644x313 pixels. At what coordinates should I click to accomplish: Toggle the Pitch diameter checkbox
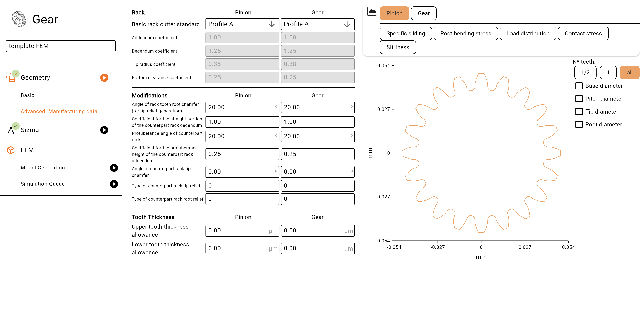579,99
